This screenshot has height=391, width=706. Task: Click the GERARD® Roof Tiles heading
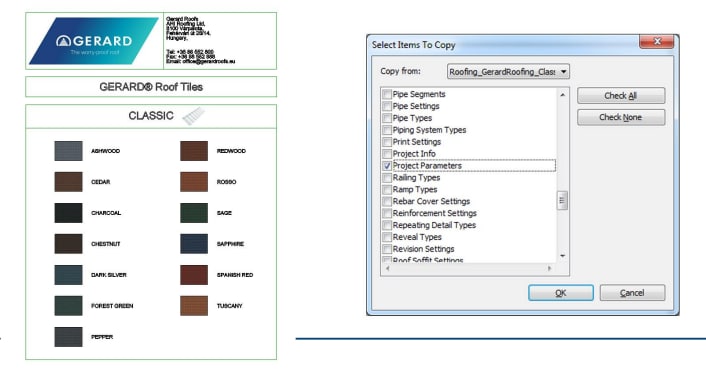point(151,87)
